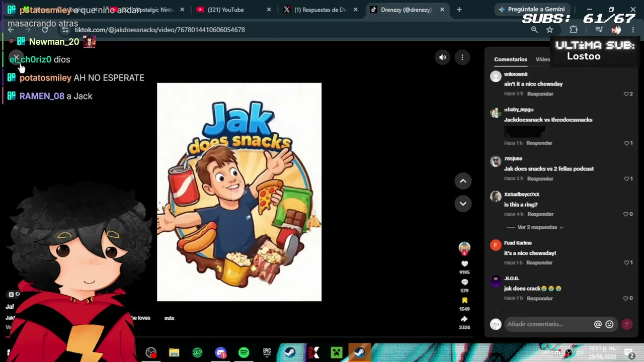Like the video with heart icon
Viewport: 644px width, 362px height.
pyautogui.click(x=464, y=263)
